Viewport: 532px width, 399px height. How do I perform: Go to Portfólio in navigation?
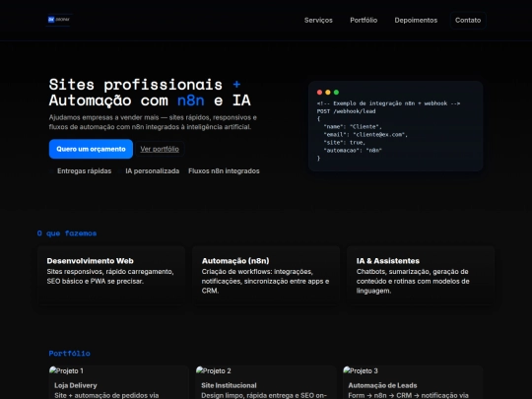(364, 21)
